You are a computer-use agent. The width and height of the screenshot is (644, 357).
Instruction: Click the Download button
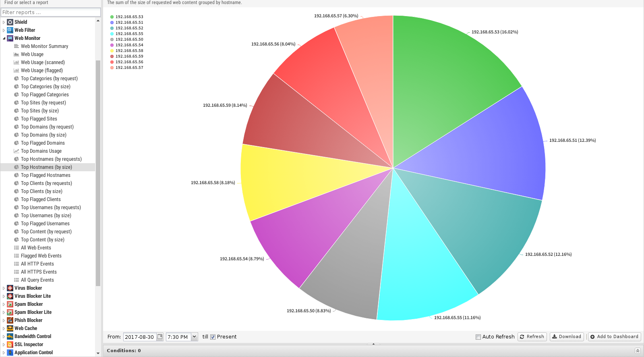click(566, 337)
